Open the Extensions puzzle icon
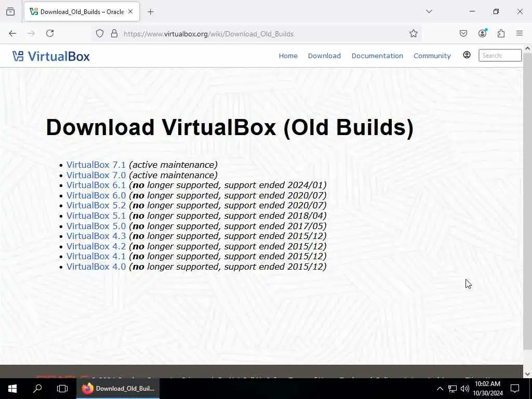The width and height of the screenshot is (532, 399). (501, 33)
